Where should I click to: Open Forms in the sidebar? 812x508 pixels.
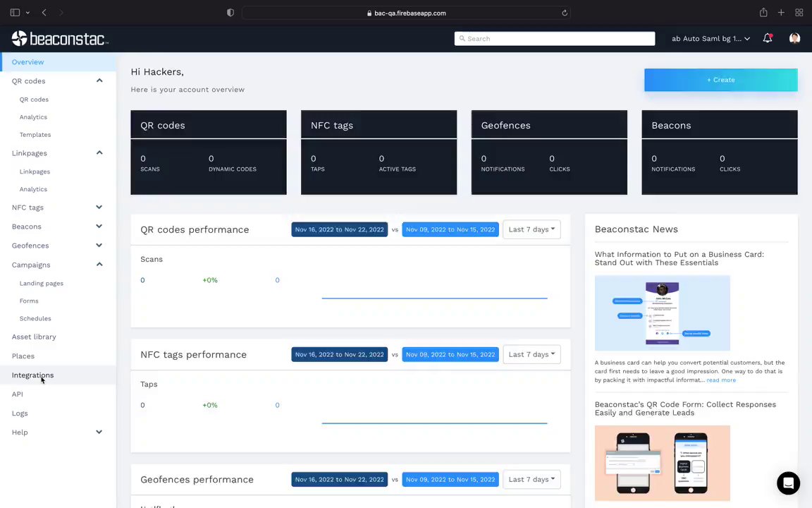click(x=29, y=301)
